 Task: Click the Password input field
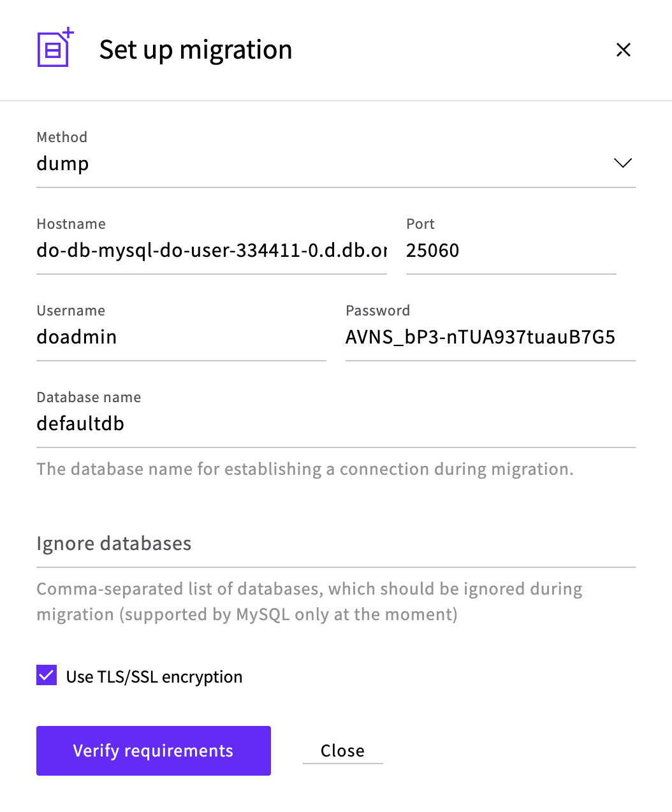pyautogui.click(x=490, y=337)
